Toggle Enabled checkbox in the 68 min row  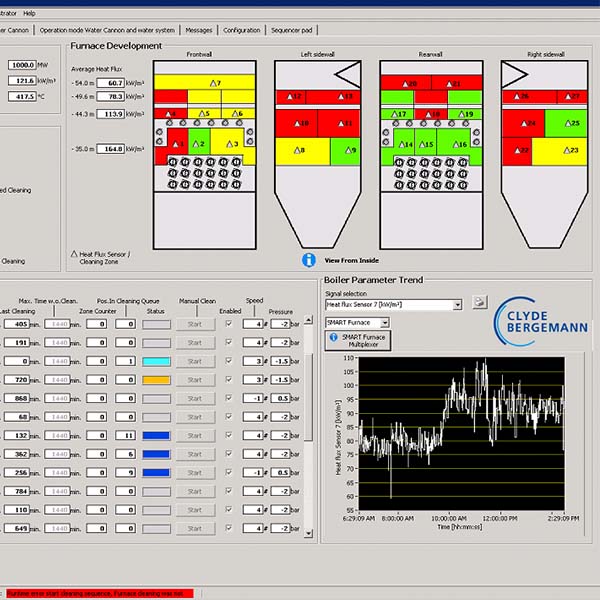coord(229,416)
